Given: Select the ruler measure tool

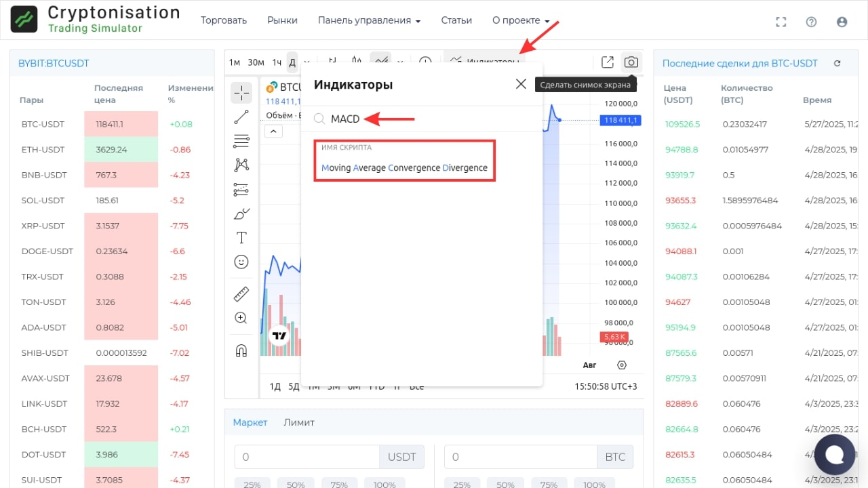Looking at the screenshot, I should (241, 293).
